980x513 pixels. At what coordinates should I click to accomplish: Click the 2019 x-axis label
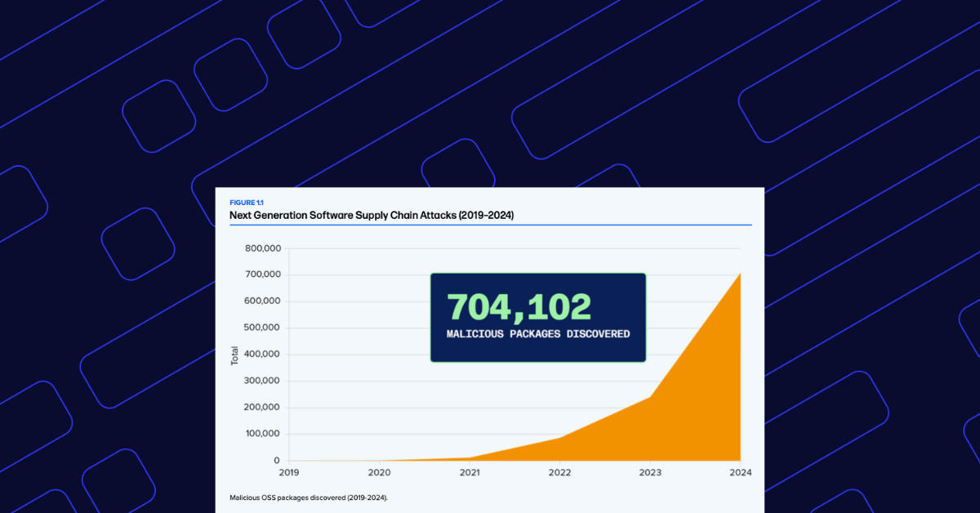click(289, 472)
